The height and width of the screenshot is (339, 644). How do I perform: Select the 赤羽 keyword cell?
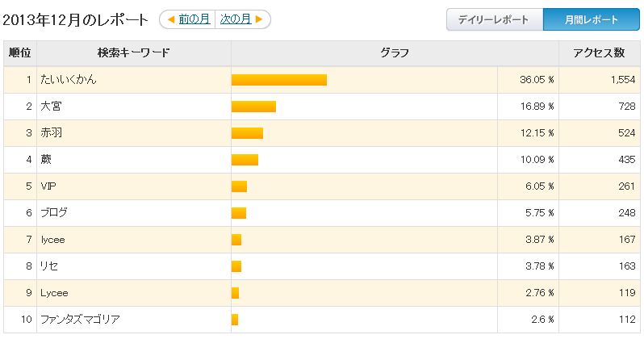[134, 133]
